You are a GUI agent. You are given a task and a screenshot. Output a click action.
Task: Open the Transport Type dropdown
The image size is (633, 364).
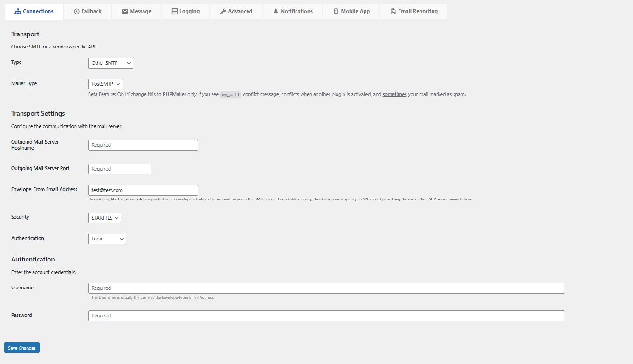click(x=110, y=63)
